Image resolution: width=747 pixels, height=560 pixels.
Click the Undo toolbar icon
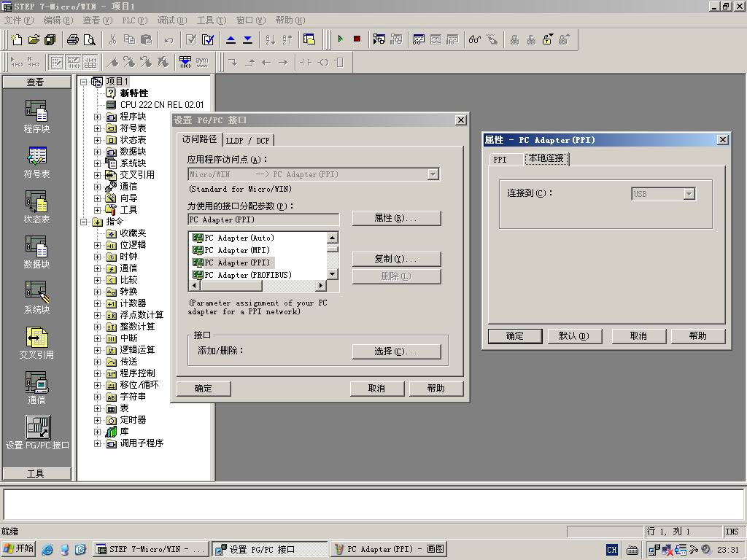169,39
